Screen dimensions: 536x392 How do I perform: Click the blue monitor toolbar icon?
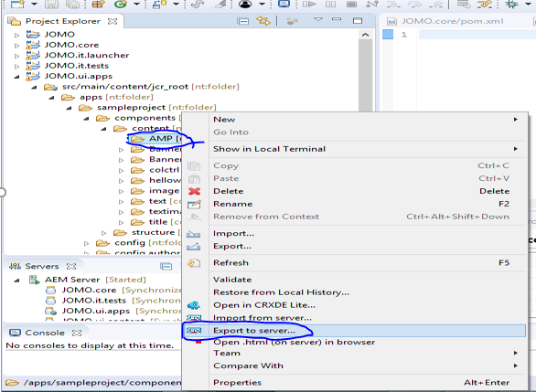[284, 4]
